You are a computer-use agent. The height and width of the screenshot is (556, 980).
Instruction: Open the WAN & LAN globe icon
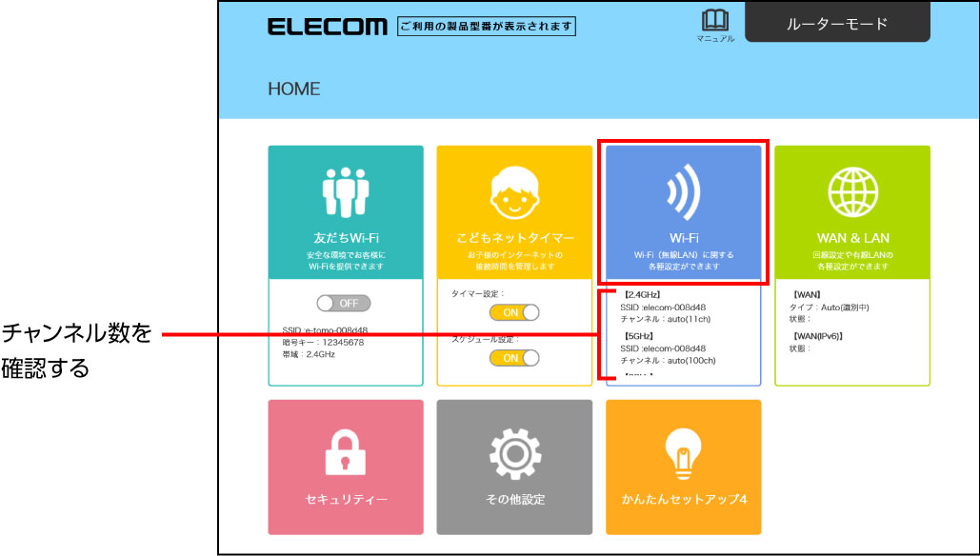852,192
